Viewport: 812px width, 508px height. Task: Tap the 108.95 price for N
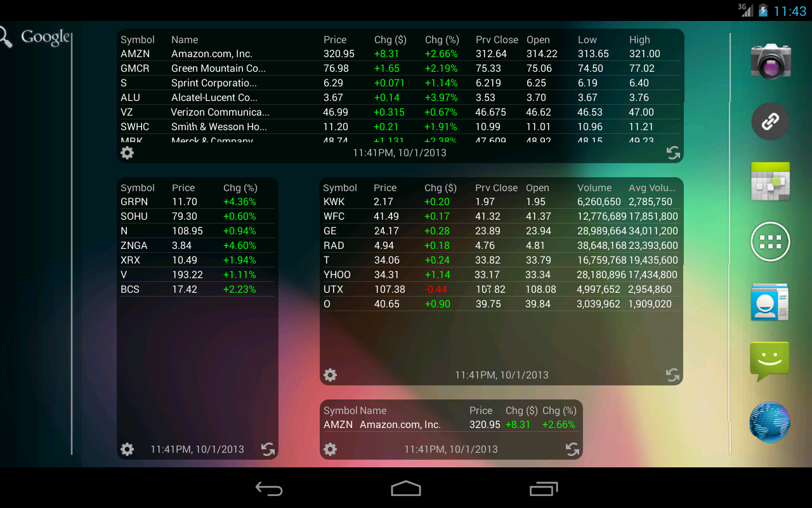pyautogui.click(x=188, y=231)
